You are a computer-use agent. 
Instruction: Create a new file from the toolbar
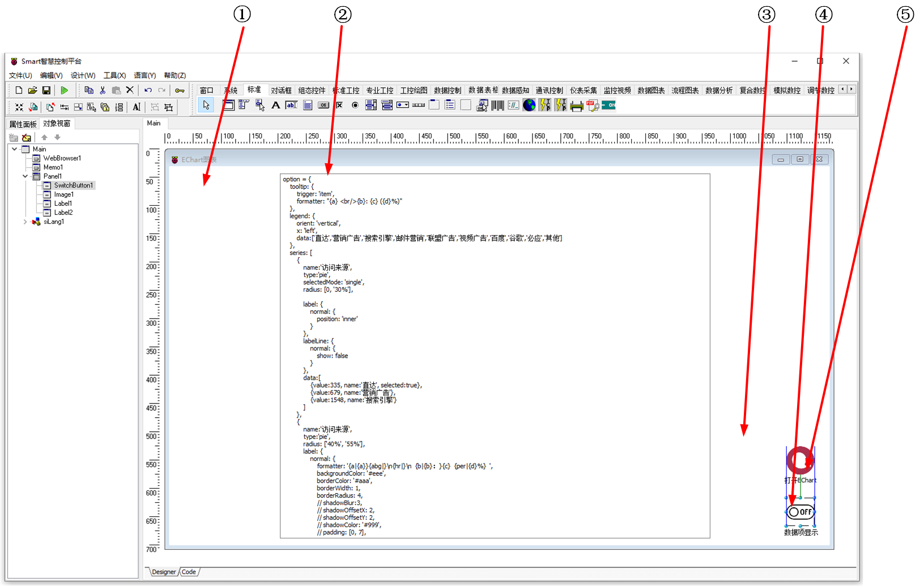click(19, 90)
